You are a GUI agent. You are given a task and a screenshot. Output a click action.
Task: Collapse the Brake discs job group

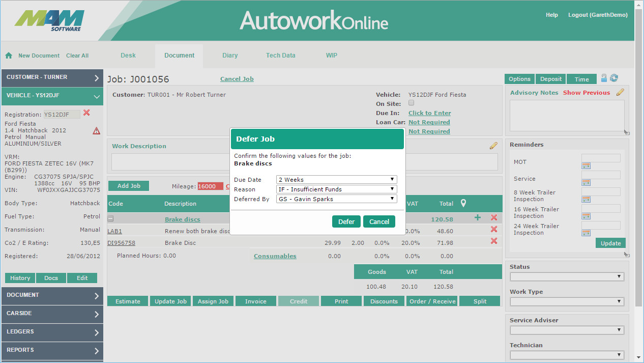point(110,219)
